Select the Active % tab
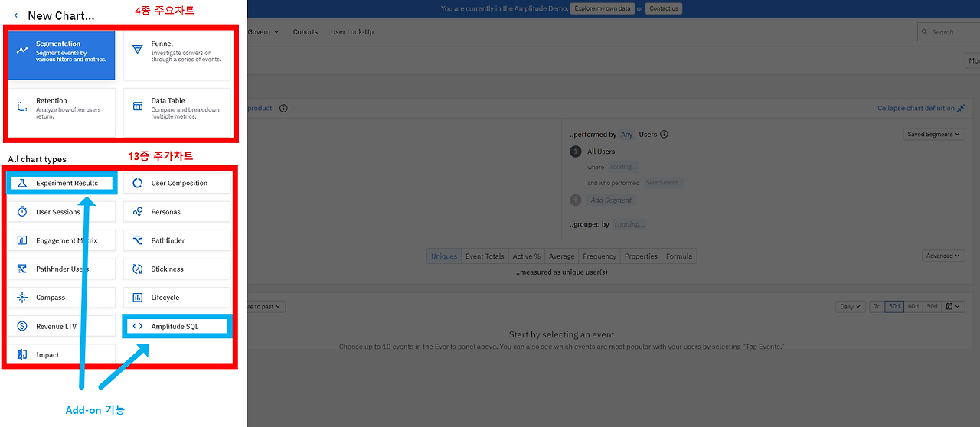The width and height of the screenshot is (980, 427). point(527,256)
